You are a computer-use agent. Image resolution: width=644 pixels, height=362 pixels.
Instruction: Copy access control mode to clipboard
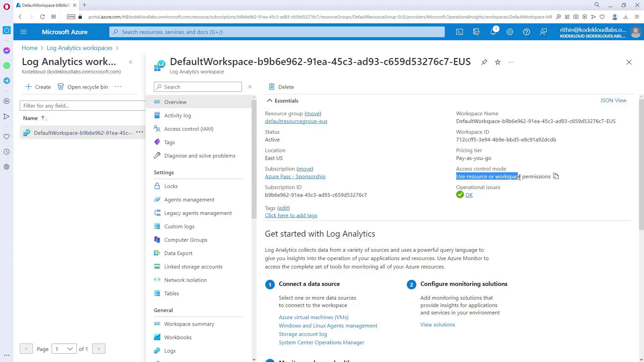[556, 176]
